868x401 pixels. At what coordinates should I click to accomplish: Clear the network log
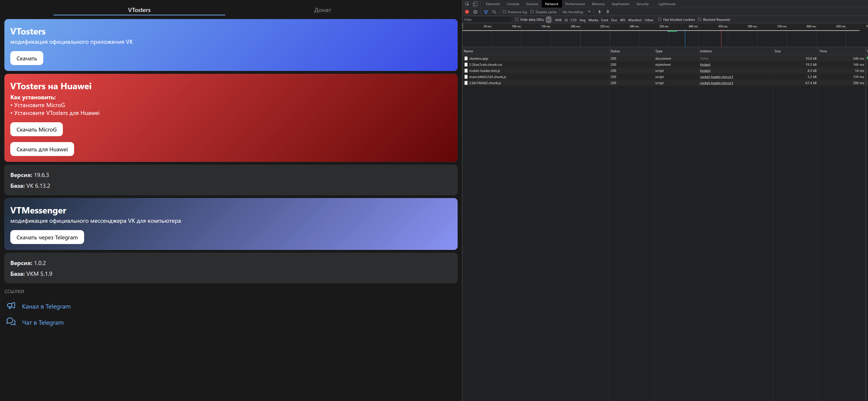475,12
